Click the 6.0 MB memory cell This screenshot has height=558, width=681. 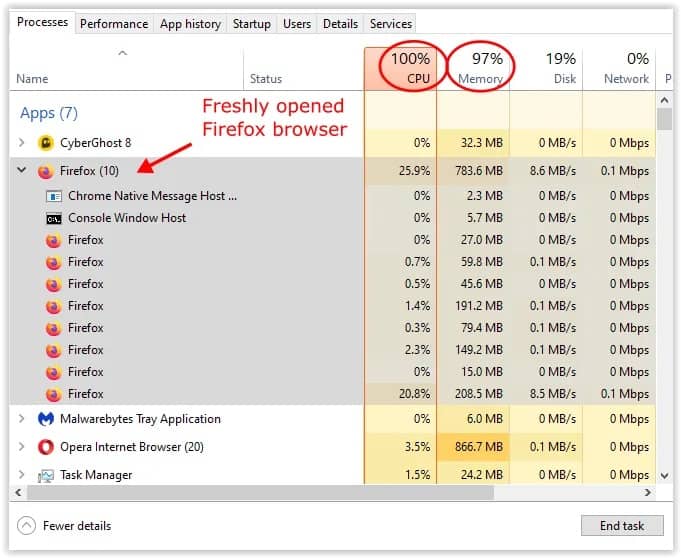(473, 419)
